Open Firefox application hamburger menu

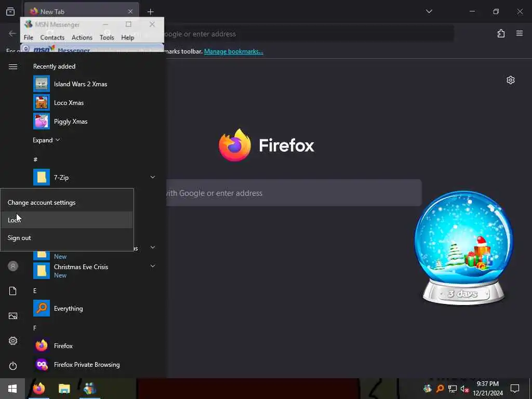(x=520, y=33)
